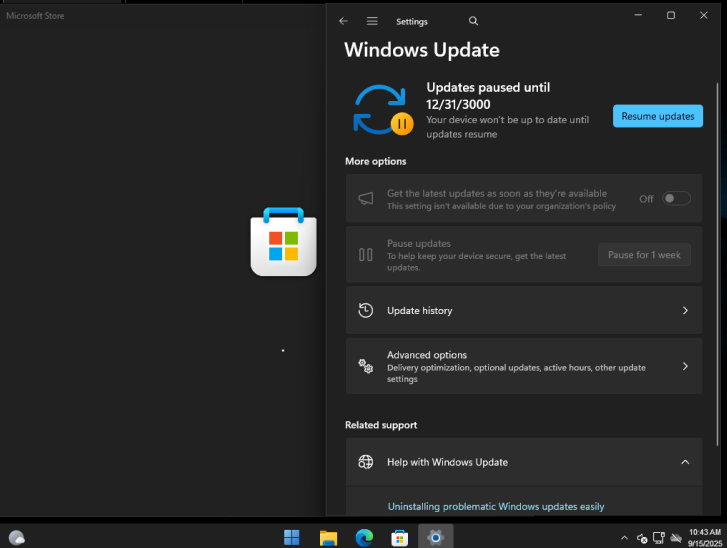Screen dimensions: 727x548
Task: Click the disabled cloud tray icon
Action: pyautogui.click(x=676, y=538)
